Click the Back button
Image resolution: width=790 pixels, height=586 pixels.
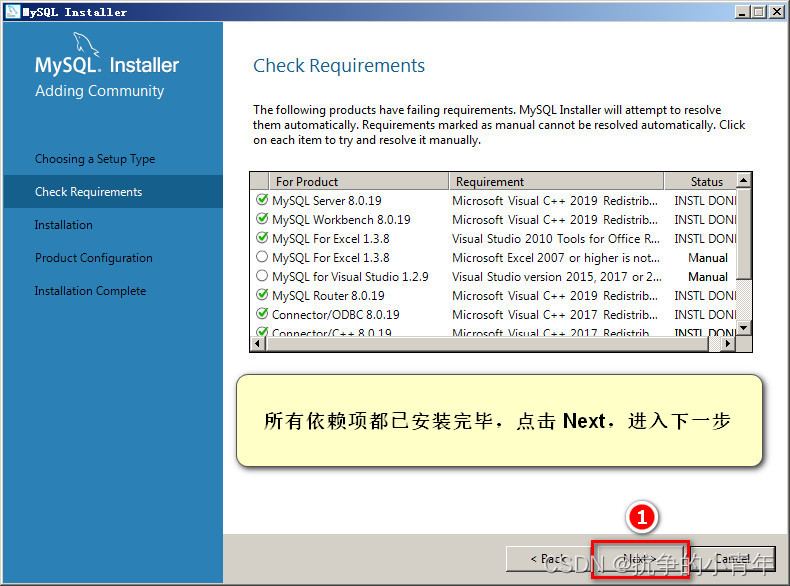pos(548,559)
